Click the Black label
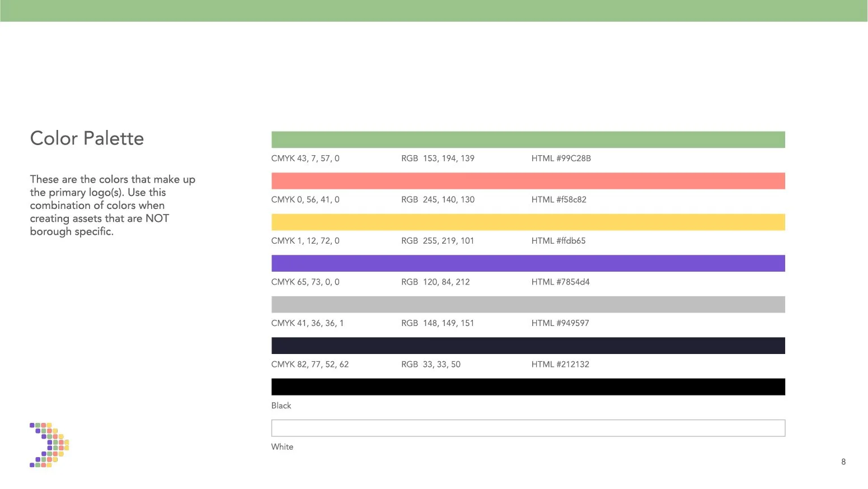 coord(281,406)
